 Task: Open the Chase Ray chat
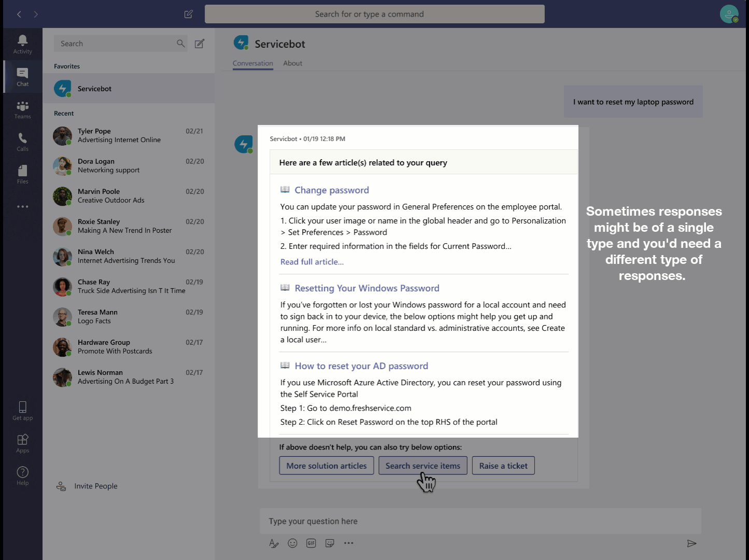point(129,286)
